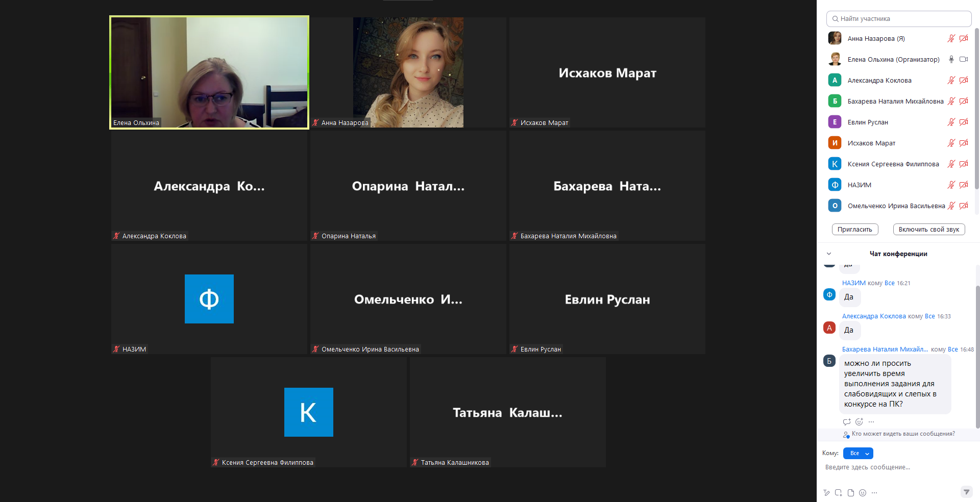
Task: Click the send message arrow icon
Action: [966, 492]
